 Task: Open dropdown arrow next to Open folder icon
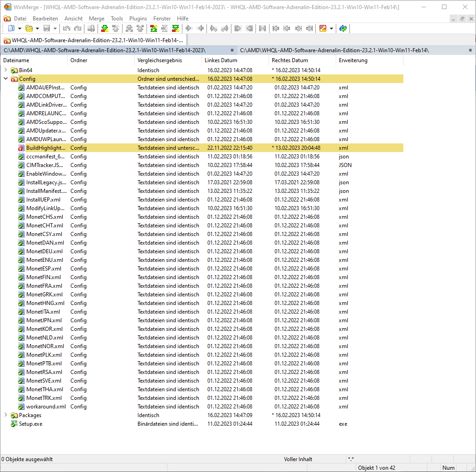pos(37,29)
